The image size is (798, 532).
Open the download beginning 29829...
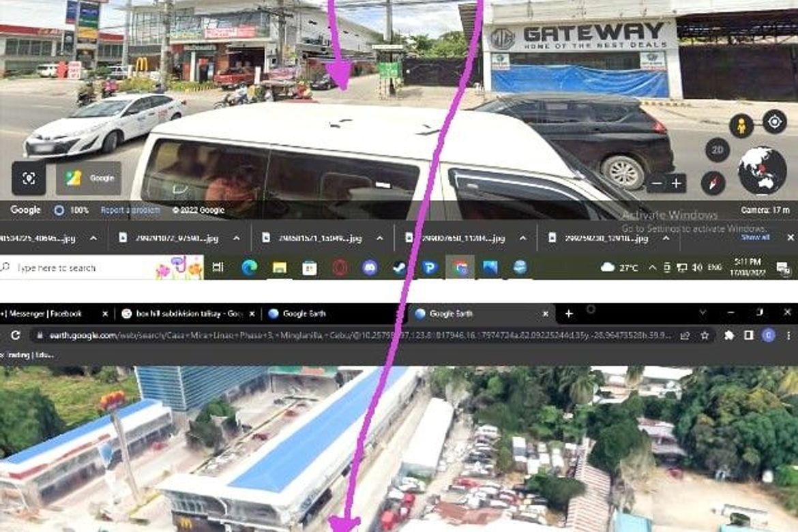click(171, 238)
